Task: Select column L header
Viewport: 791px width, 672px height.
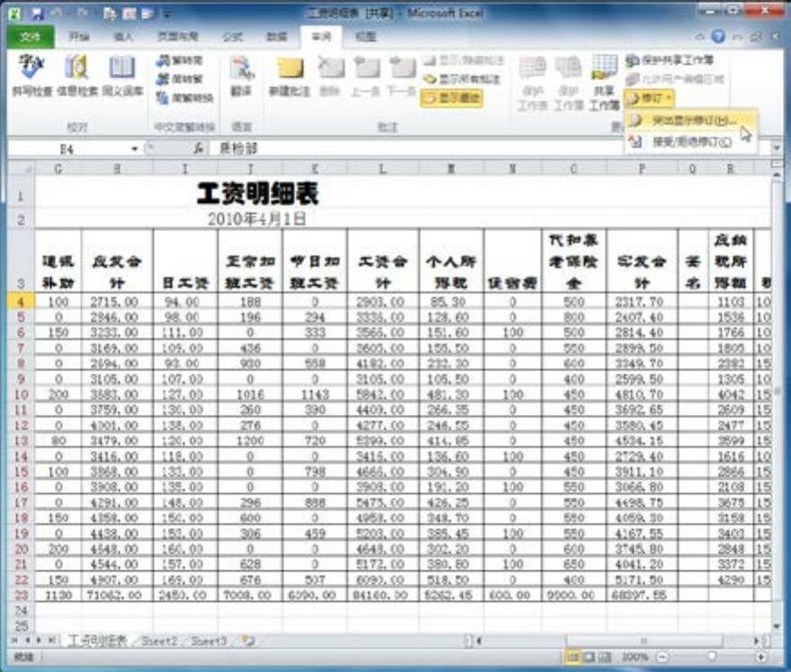Action: [382, 169]
